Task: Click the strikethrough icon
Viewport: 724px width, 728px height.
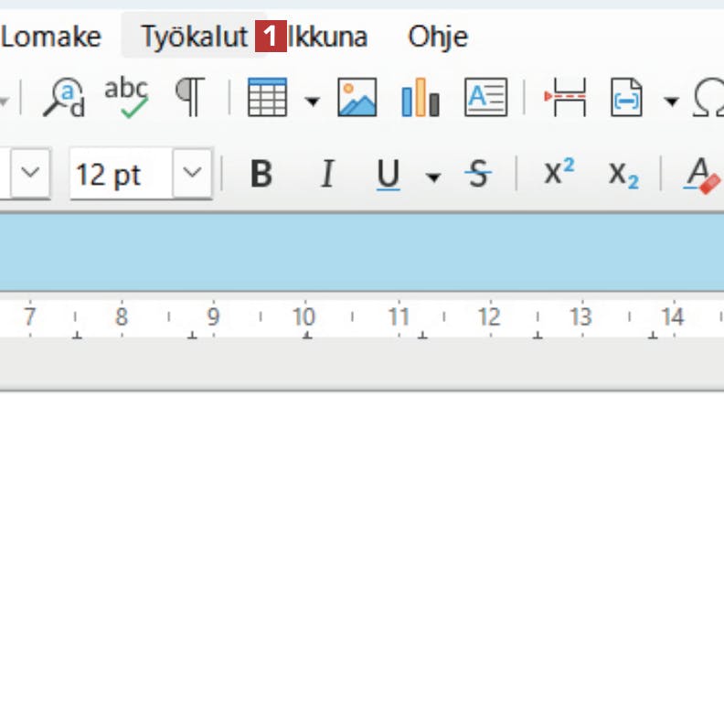Action: click(x=478, y=172)
